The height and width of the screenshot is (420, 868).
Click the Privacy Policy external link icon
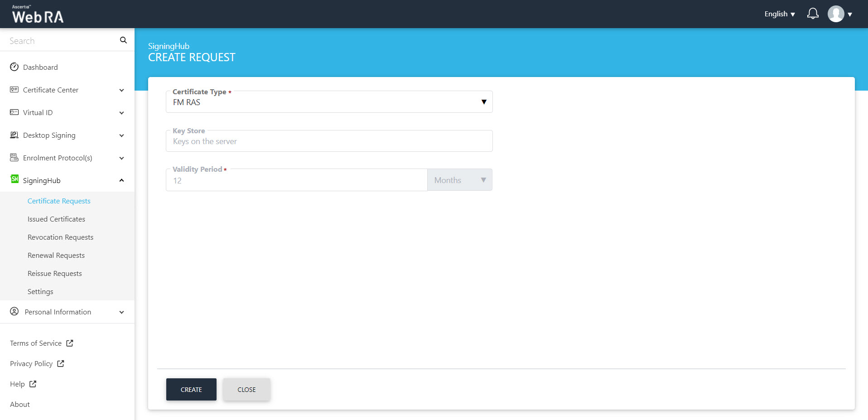point(61,363)
